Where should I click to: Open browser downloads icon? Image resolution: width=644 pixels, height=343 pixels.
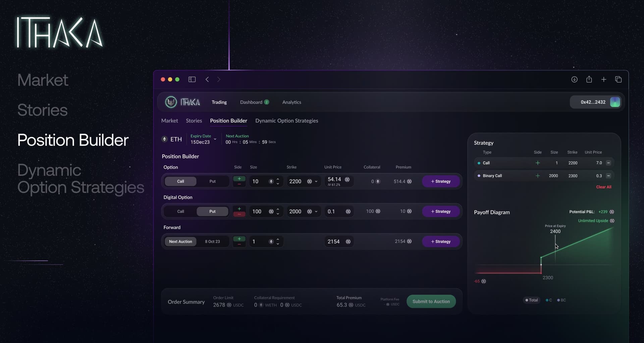(x=574, y=79)
